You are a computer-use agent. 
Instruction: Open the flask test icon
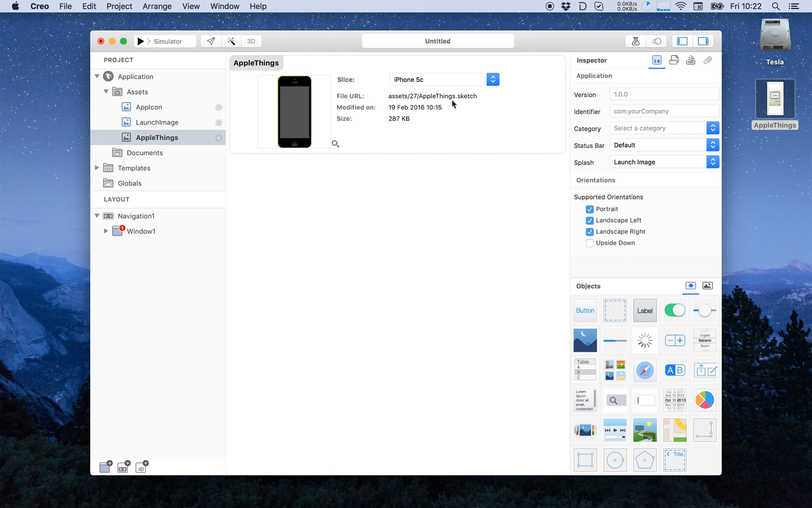pyautogui.click(x=635, y=41)
